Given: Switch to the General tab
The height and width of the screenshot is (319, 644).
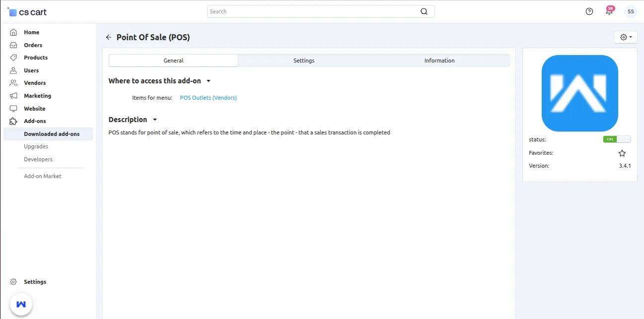Looking at the screenshot, I should tap(173, 61).
